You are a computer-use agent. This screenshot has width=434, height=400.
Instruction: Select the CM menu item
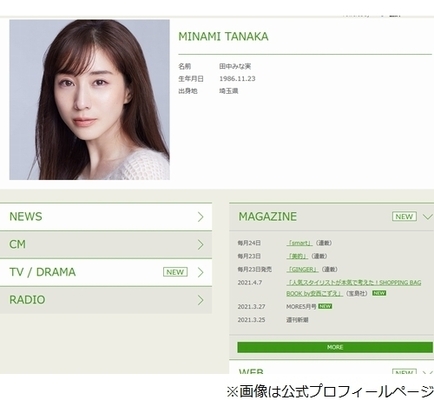(106, 245)
